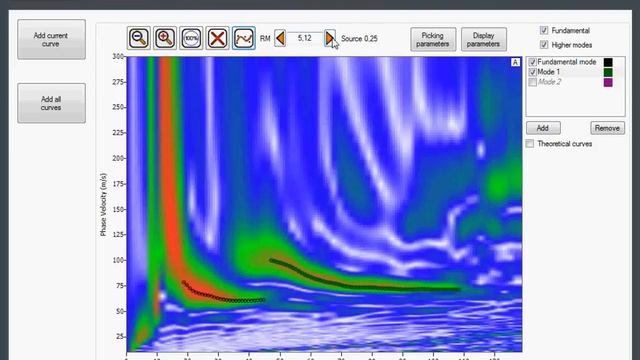This screenshot has width=640, height=360.
Task: Click the RM value field showing 5.12
Action: tap(304, 38)
